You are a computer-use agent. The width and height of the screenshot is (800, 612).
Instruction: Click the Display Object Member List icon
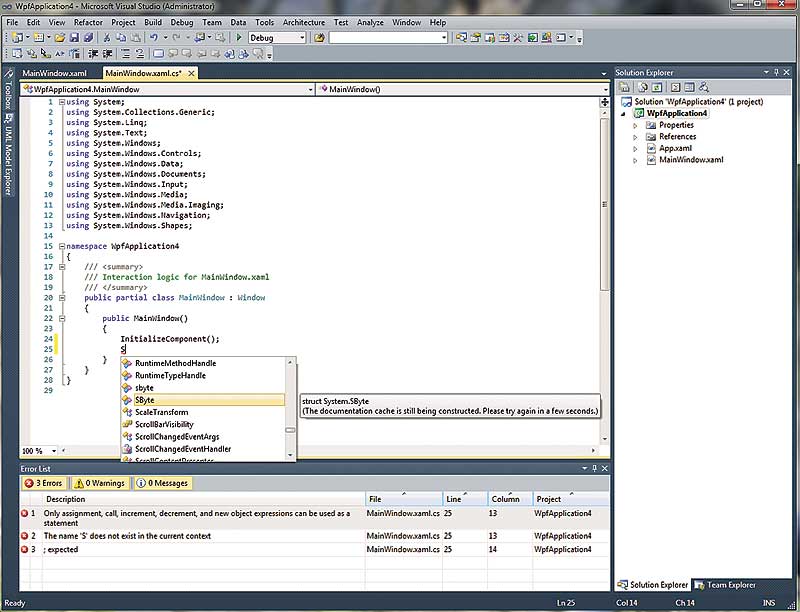[x=17, y=54]
